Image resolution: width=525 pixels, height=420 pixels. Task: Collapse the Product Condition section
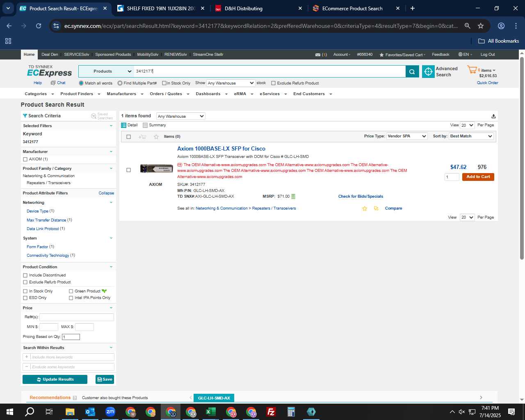point(111,267)
